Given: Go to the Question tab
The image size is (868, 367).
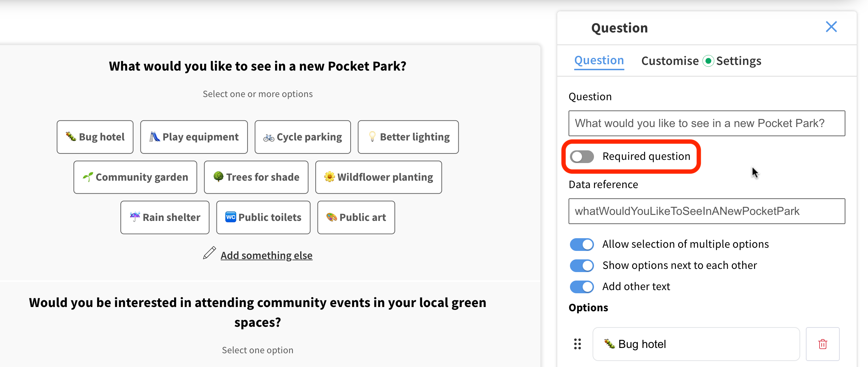Looking at the screenshot, I should click(x=599, y=61).
